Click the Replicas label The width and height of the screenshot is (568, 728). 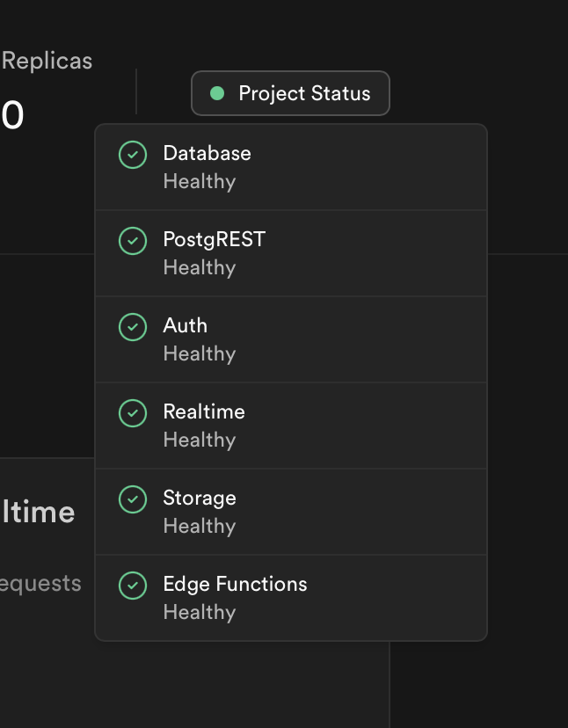[47, 61]
